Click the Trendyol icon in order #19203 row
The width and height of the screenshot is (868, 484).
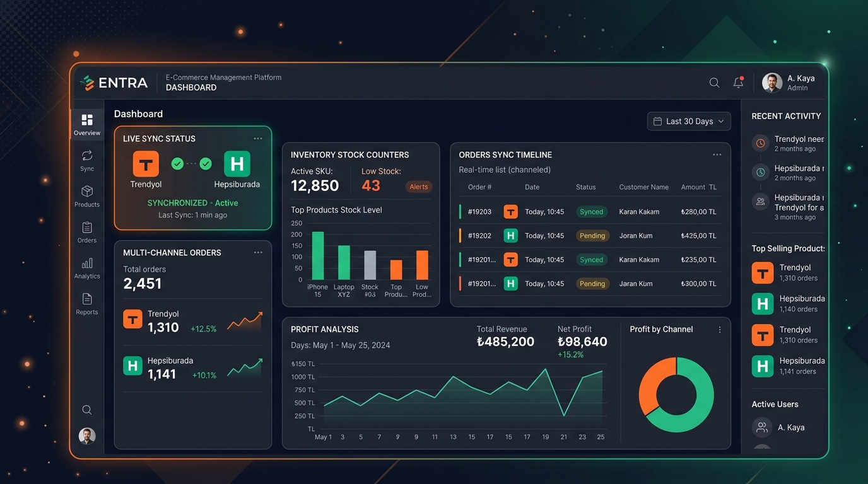(510, 212)
